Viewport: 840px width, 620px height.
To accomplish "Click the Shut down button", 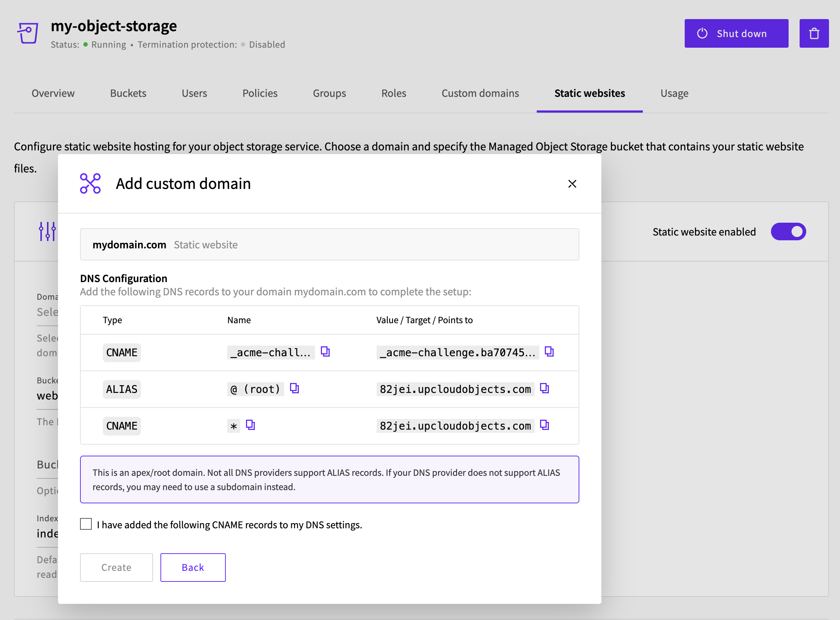I will (x=736, y=33).
